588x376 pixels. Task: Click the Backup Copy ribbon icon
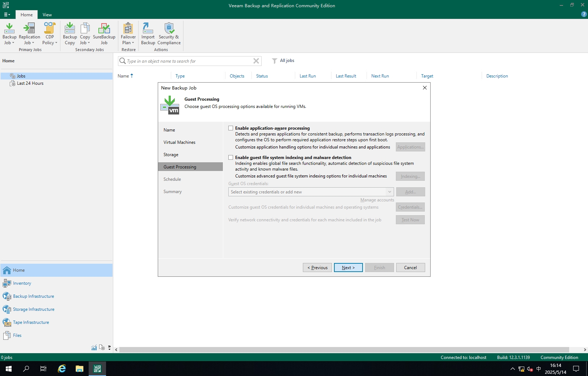(70, 29)
